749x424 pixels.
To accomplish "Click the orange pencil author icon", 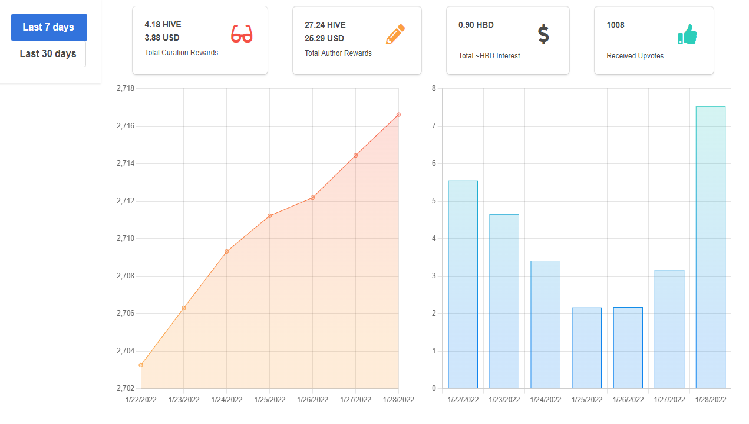I will coord(396,34).
